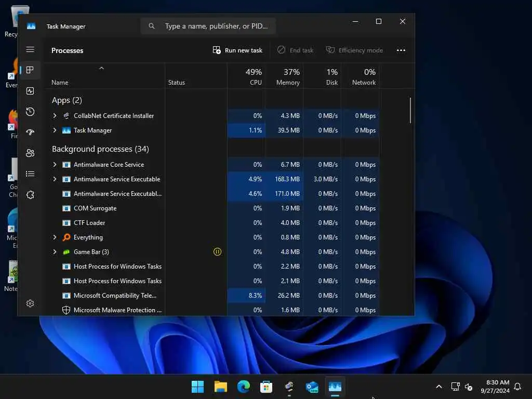Click the search box in Task Manager
This screenshot has width=532, height=399.
(208, 26)
